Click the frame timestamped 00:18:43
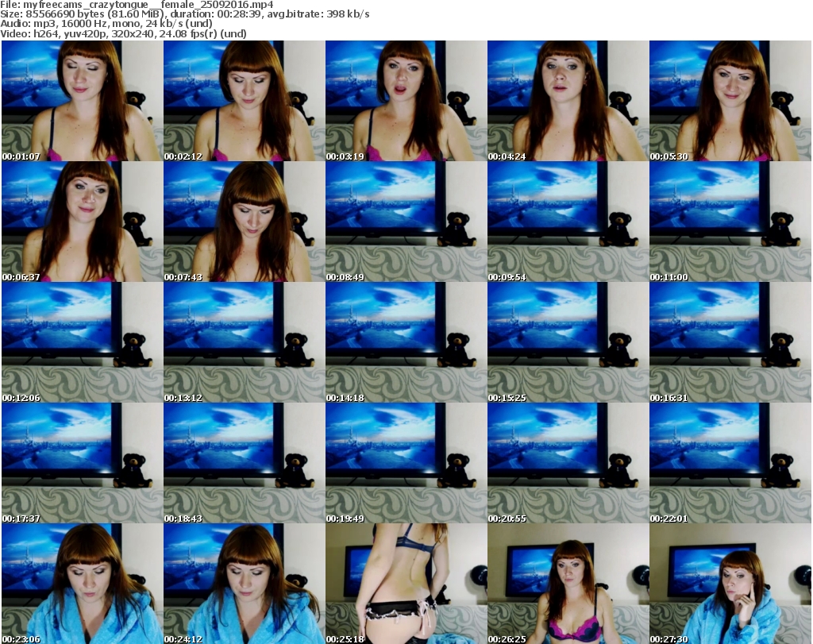The image size is (813, 644). [x=243, y=463]
